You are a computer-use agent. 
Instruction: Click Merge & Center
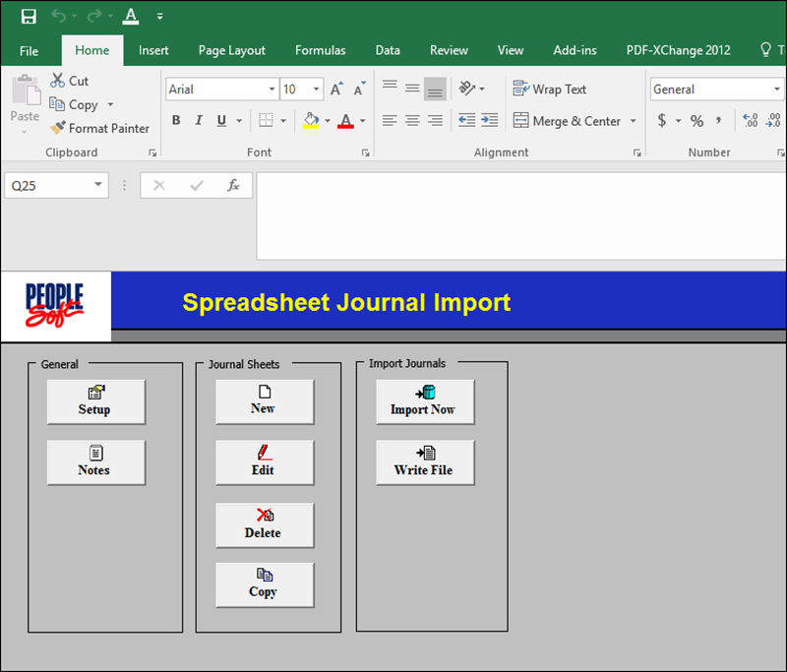point(568,121)
